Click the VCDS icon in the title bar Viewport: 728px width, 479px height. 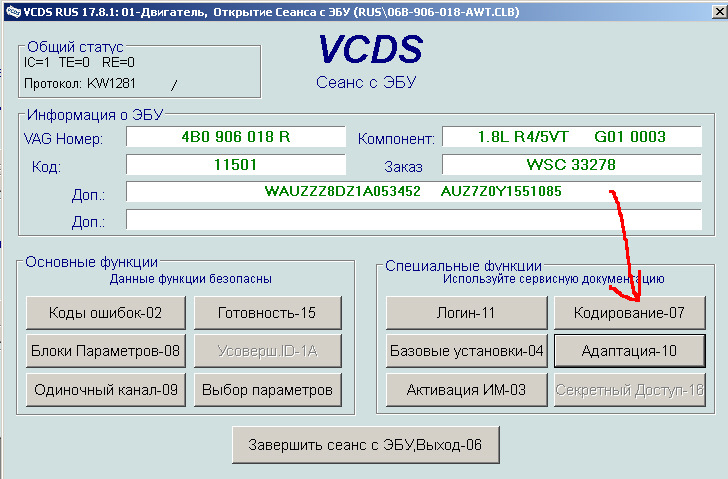coord(13,12)
